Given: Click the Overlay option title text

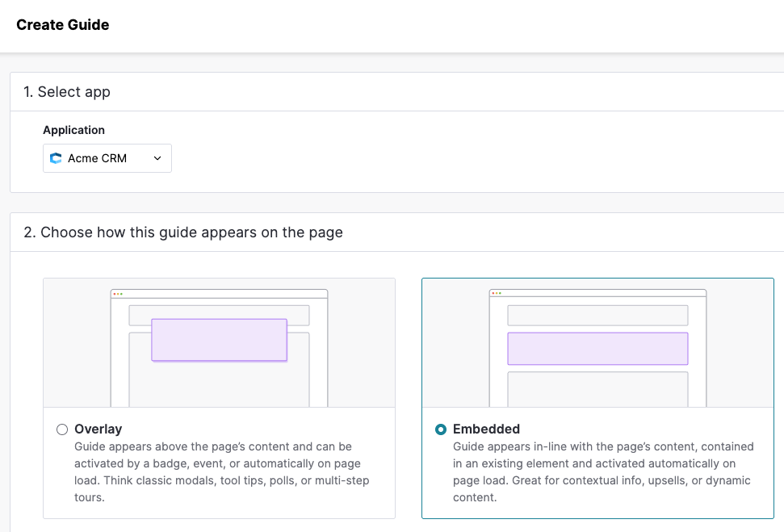Looking at the screenshot, I should [98, 429].
